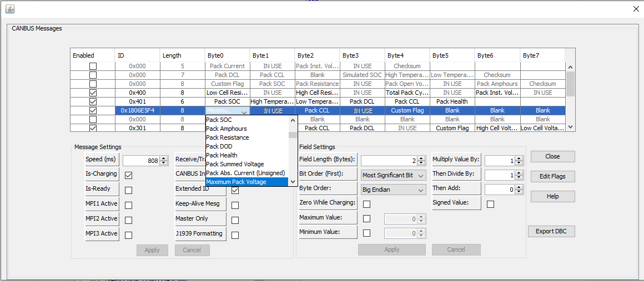Uncheck the Enabled box for ID 0x400
This screenshot has width=644, height=281.
coord(93,93)
